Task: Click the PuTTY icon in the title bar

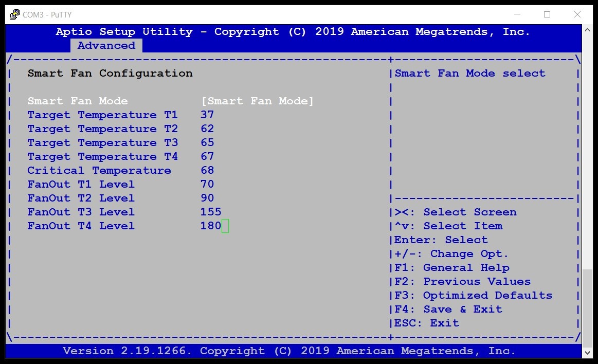Action: coord(14,14)
